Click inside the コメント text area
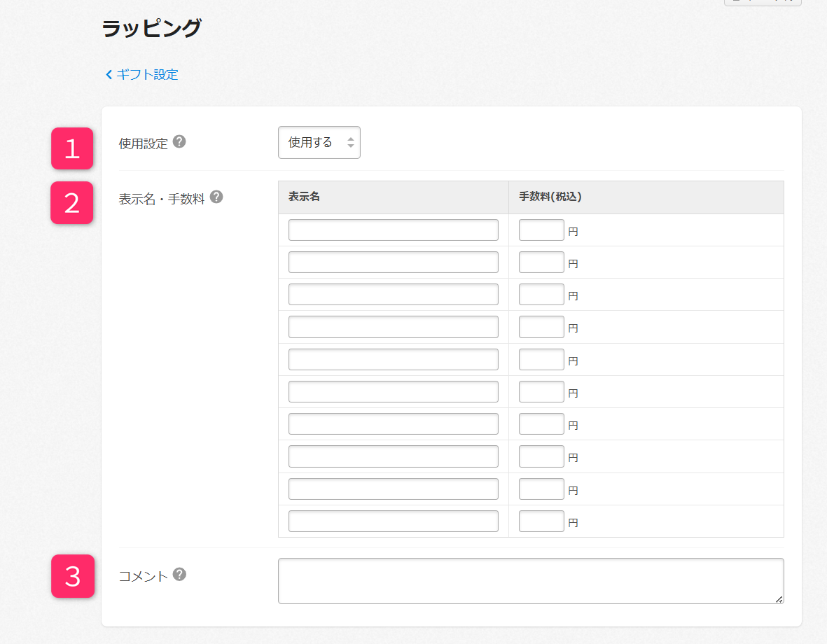The image size is (827, 644). (530, 581)
